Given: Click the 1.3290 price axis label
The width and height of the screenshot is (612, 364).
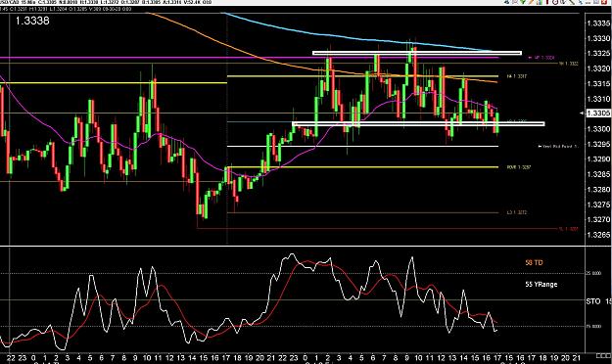Looking at the screenshot, I should click(598, 159).
